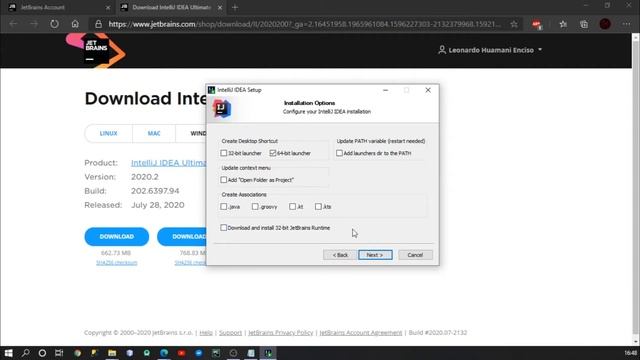
Task: Open the Support footer link
Action: pyautogui.click(x=230, y=333)
